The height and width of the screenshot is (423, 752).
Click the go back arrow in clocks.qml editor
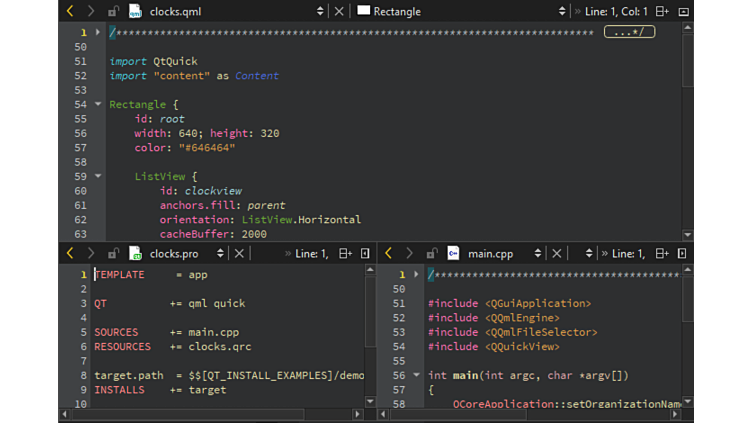click(x=70, y=11)
